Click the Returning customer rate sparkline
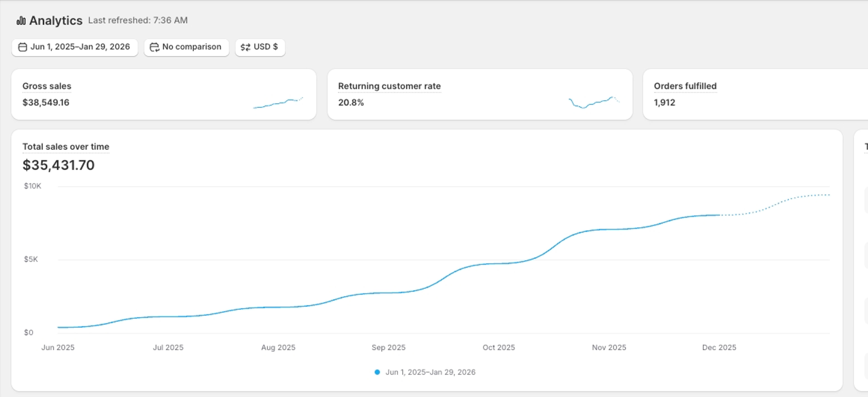This screenshot has height=397, width=868. pos(594,102)
